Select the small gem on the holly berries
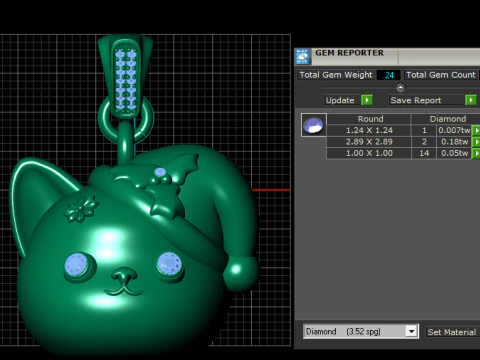Image resolution: width=480 pixels, height=360 pixels. (160, 172)
